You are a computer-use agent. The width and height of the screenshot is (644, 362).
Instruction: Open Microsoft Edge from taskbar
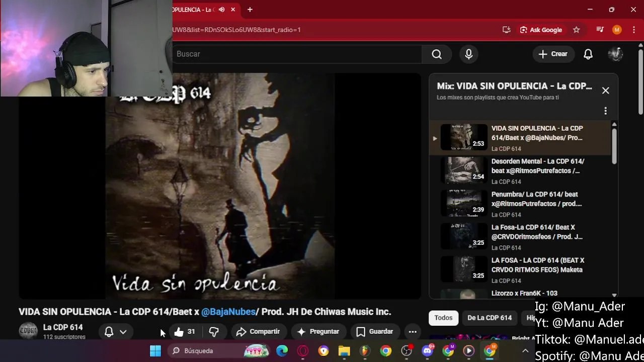pos(282,351)
